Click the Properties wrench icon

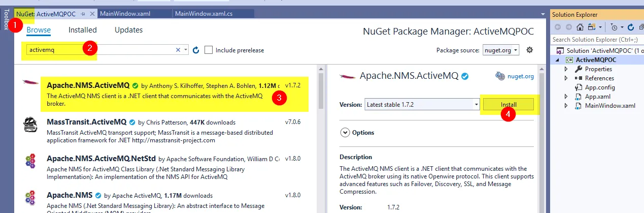click(x=578, y=69)
